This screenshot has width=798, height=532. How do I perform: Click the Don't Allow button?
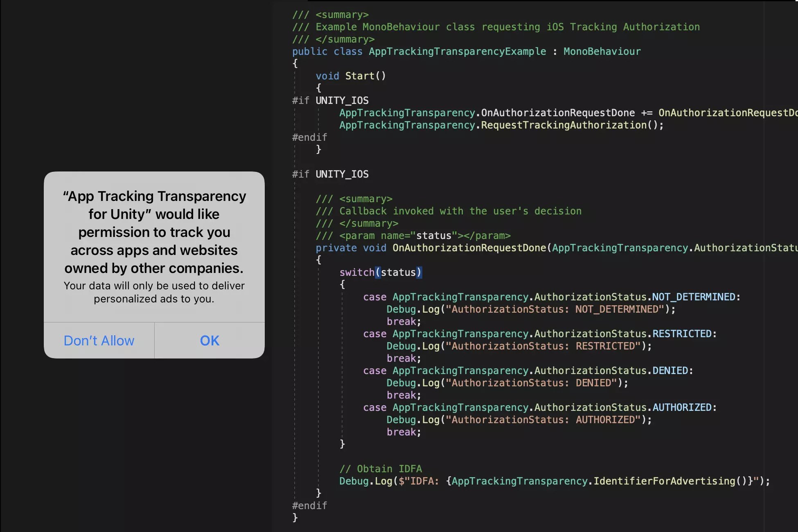(x=99, y=340)
